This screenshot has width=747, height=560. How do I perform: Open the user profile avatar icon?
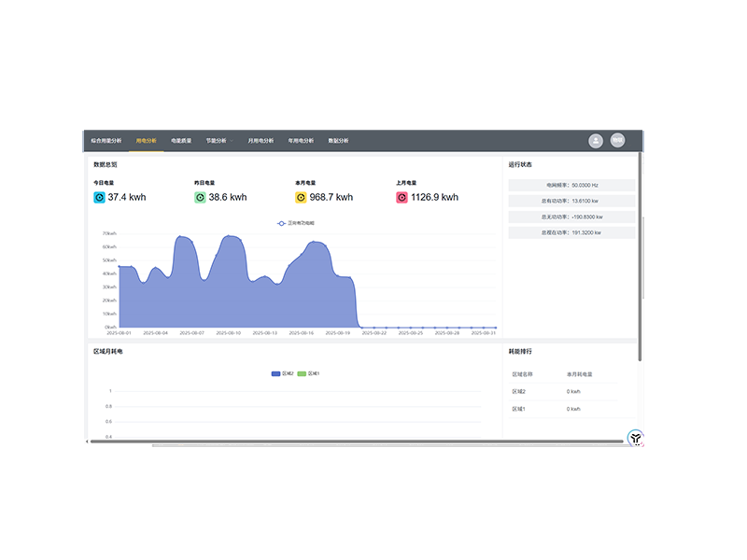[596, 141]
